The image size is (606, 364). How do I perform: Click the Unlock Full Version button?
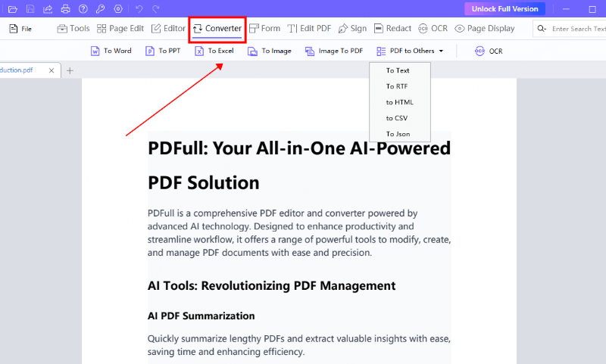(x=504, y=9)
